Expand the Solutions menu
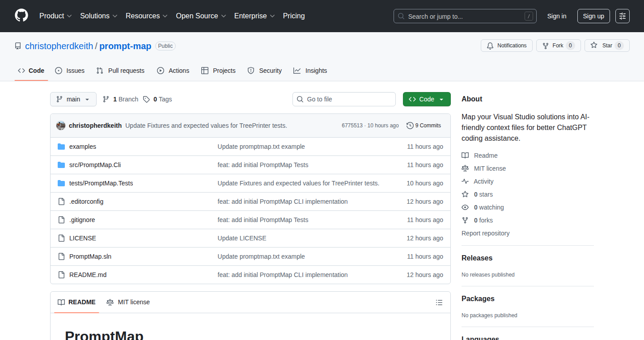 pyautogui.click(x=99, y=16)
